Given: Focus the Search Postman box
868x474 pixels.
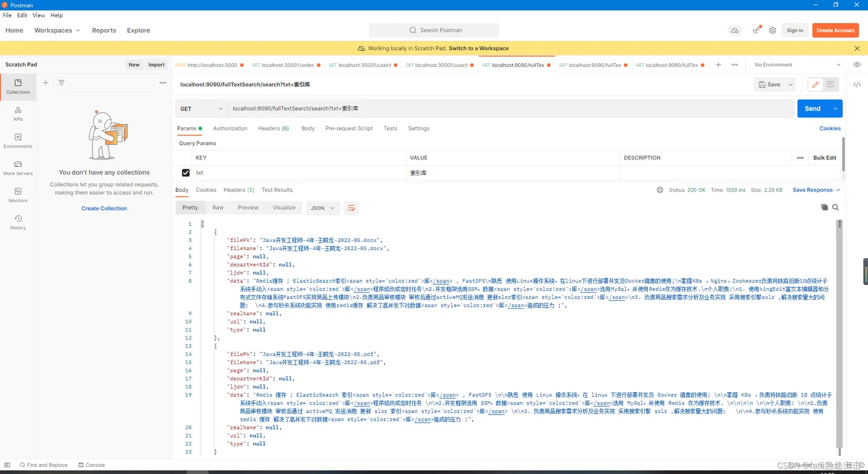Looking at the screenshot, I should point(434,30).
